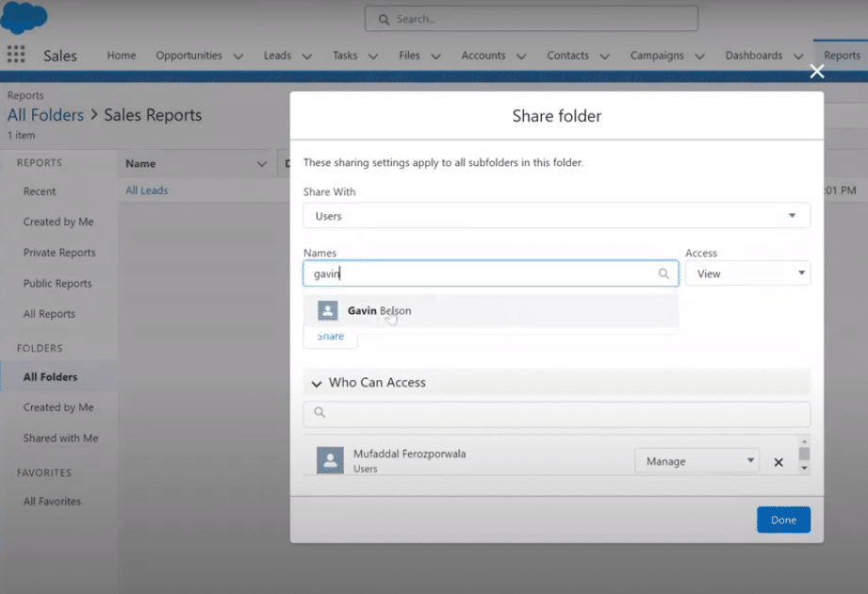Click the Who Can Access search field
This screenshot has width=868, height=594.
coord(556,414)
